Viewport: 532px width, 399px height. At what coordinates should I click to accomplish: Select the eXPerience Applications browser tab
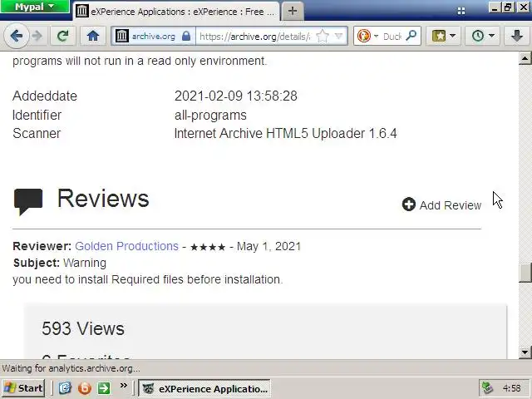(176, 12)
